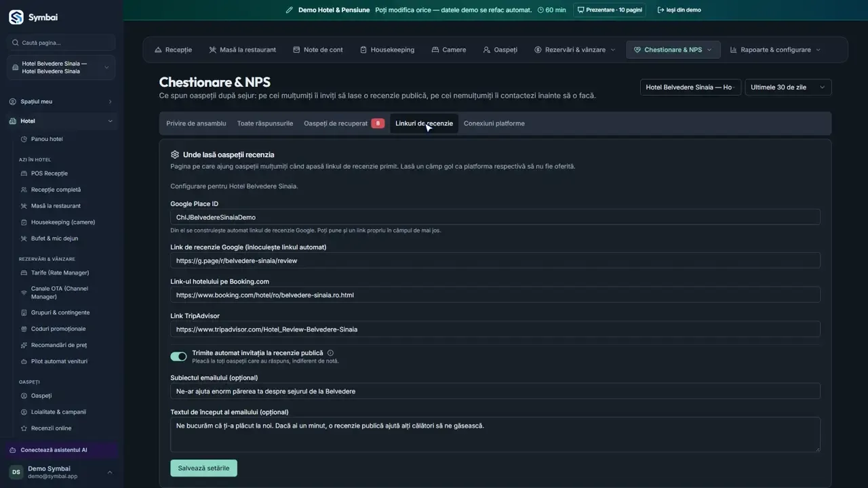Click the Caută pagina search field
The width and height of the screenshot is (868, 488).
[62, 43]
